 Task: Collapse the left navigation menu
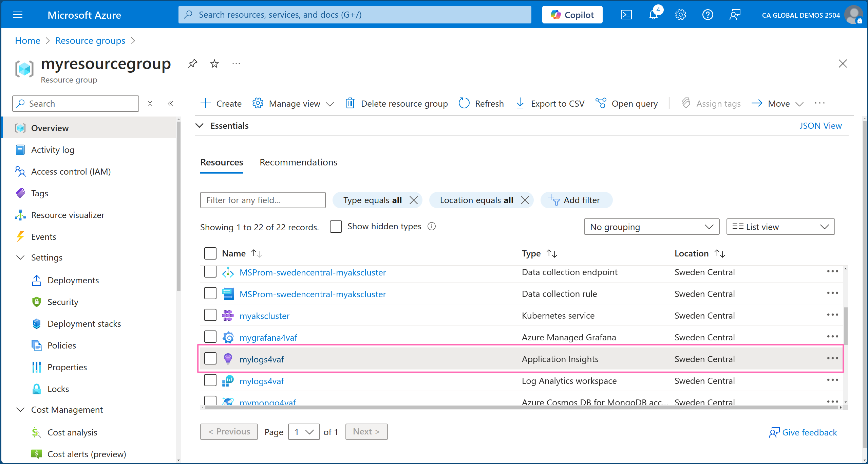click(170, 104)
